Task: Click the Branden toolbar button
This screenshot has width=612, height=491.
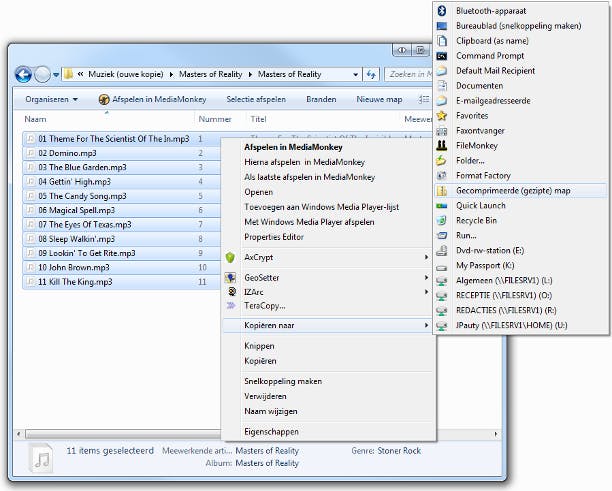Action: click(321, 100)
